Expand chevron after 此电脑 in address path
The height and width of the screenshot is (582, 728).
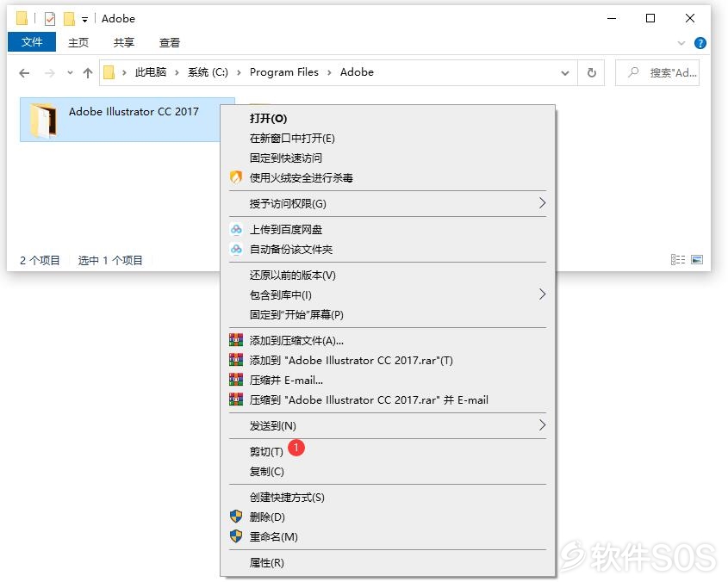coord(177,73)
